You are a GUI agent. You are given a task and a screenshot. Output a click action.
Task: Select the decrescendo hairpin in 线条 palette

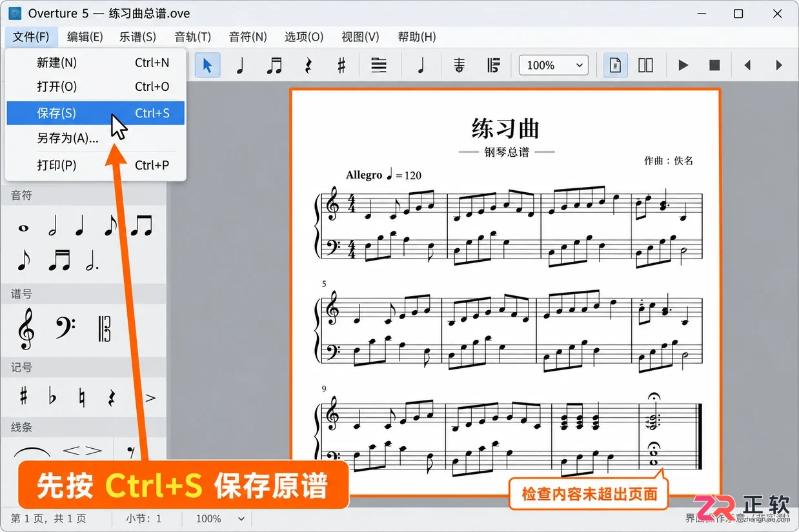point(94,450)
